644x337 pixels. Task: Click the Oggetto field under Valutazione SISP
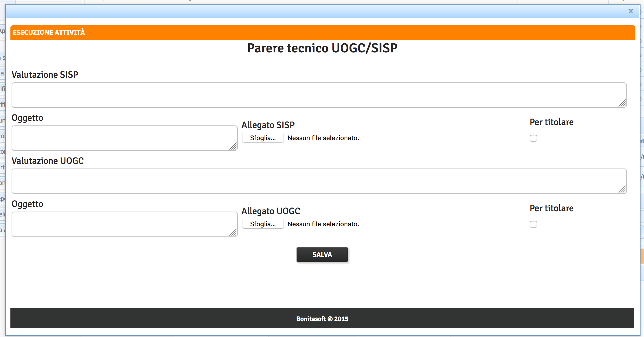click(125, 138)
